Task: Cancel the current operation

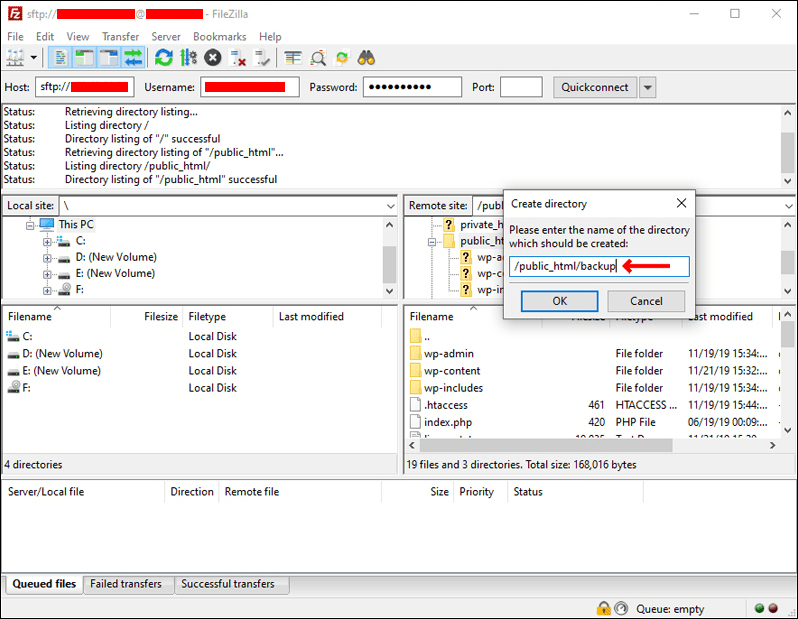Action: [213, 58]
